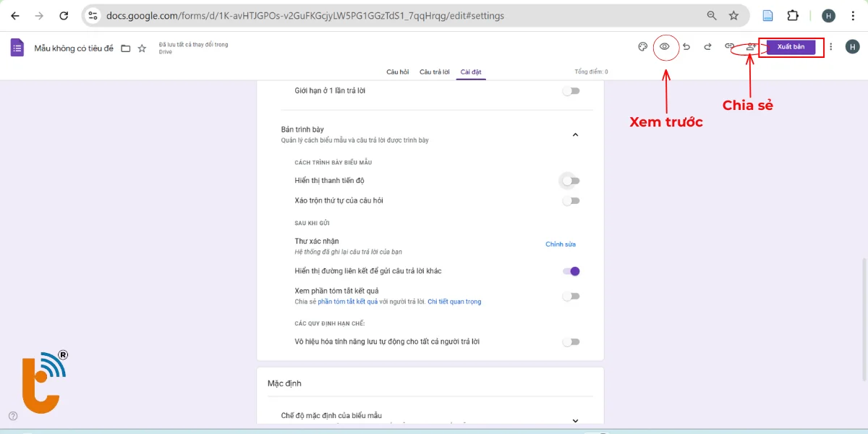The image size is (868, 434).
Task: Expand 'Chế độ mặc định của biểu mẫu'
Action: coord(575,420)
